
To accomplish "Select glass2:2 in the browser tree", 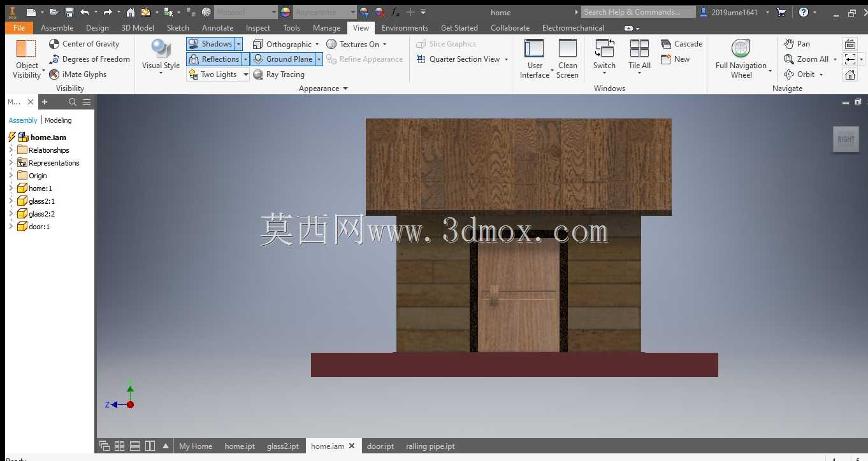I will pos(42,214).
